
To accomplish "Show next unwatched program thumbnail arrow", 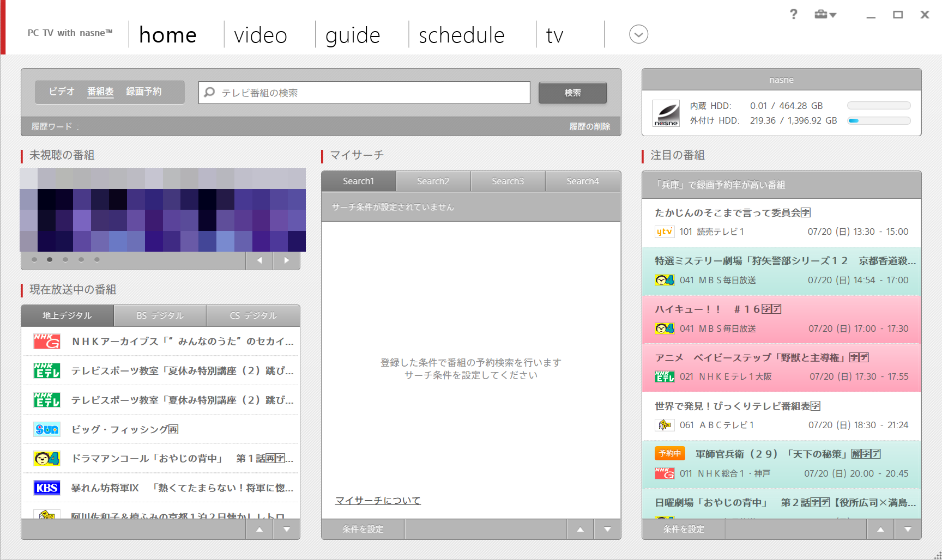I will pos(286,260).
